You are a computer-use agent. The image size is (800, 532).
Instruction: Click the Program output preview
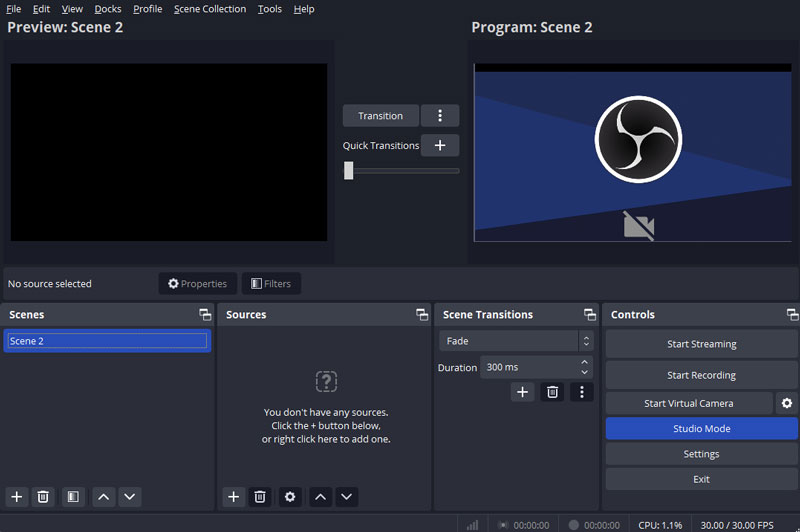coord(633,152)
